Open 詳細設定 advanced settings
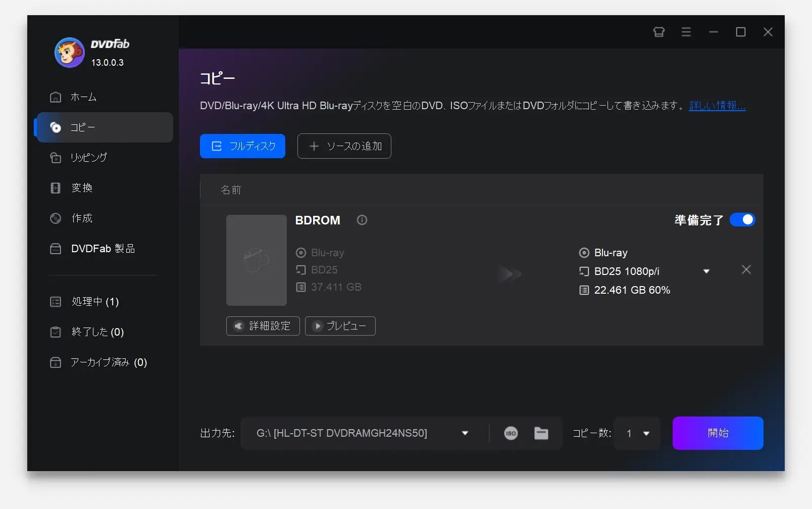This screenshot has width=812, height=509. [263, 326]
